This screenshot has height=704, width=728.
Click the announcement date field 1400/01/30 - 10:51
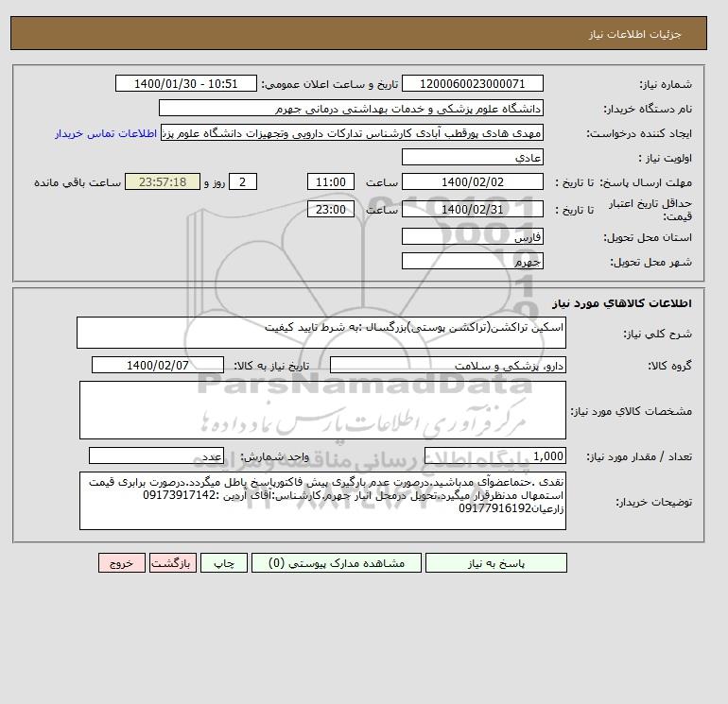185,83
